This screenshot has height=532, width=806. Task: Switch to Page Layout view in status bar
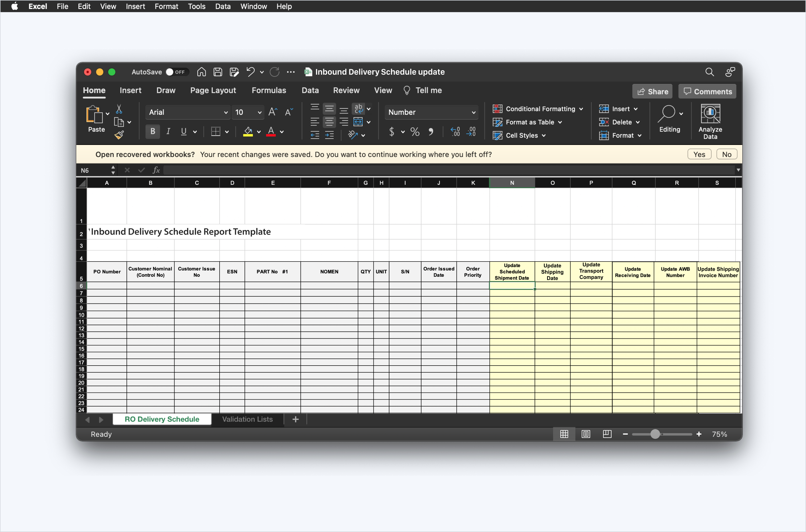586,434
